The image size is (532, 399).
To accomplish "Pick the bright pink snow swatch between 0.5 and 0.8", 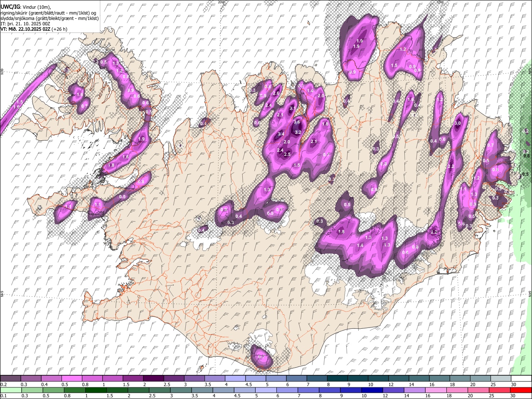I will click(72, 379).
